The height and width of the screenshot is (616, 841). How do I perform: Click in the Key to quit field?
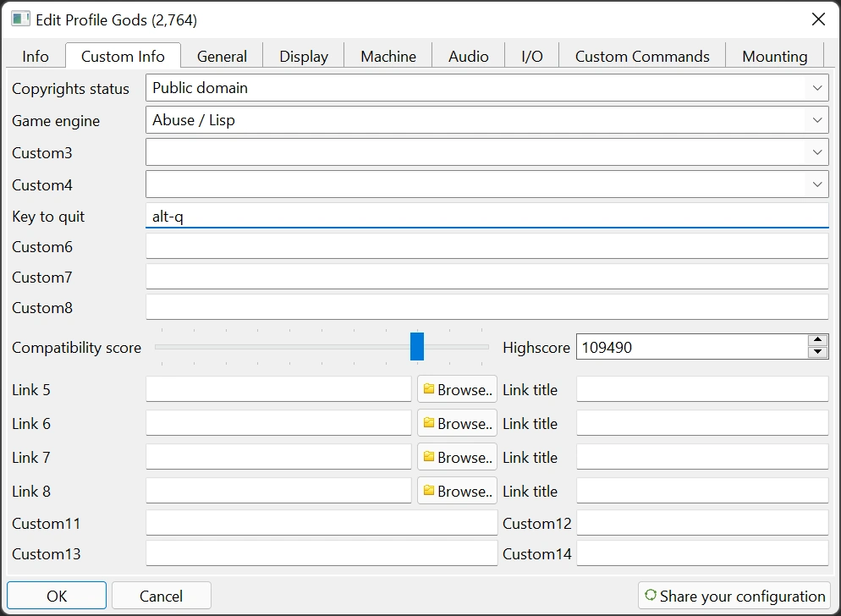(486, 217)
